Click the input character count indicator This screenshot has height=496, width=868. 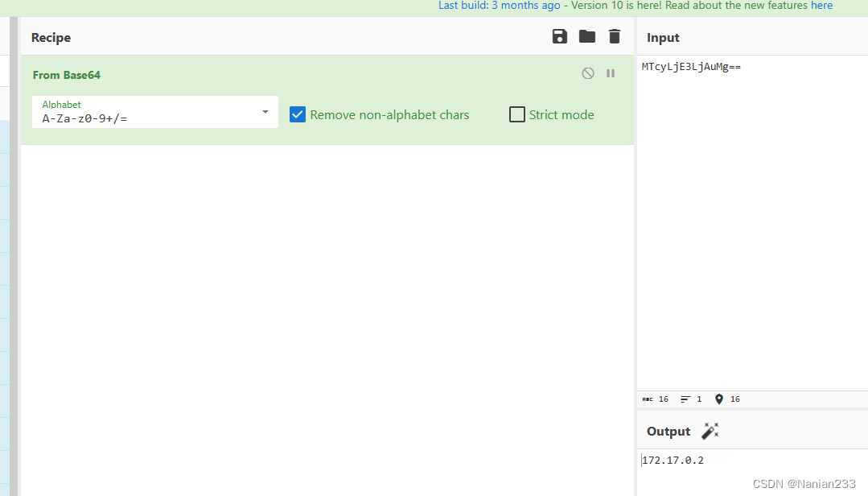[656, 399]
